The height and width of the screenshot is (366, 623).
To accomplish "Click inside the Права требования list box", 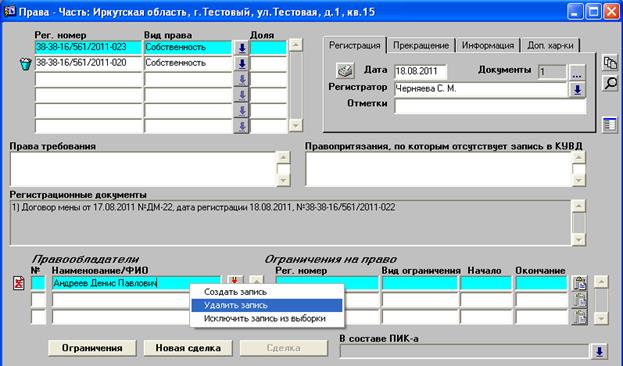I will coord(143,169).
